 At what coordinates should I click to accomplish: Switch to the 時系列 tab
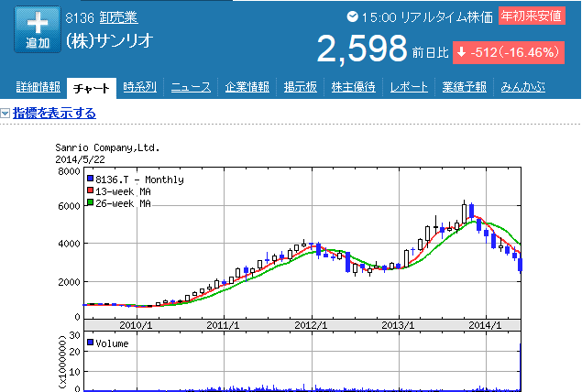coord(139,87)
